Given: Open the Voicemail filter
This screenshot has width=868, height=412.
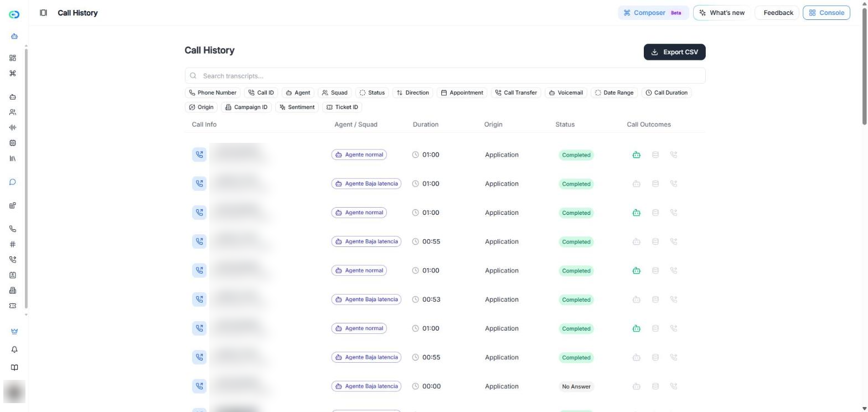Looking at the screenshot, I should pyautogui.click(x=566, y=93).
